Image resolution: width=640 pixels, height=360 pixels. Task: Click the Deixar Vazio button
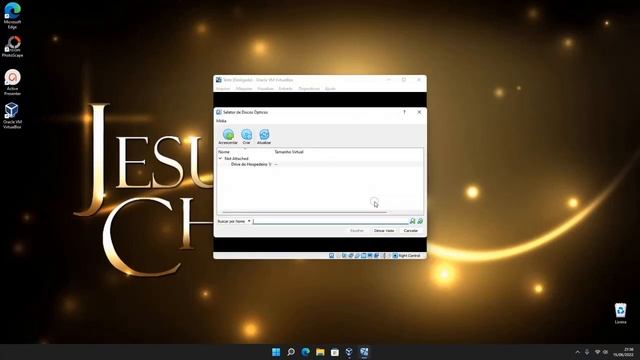point(384,231)
